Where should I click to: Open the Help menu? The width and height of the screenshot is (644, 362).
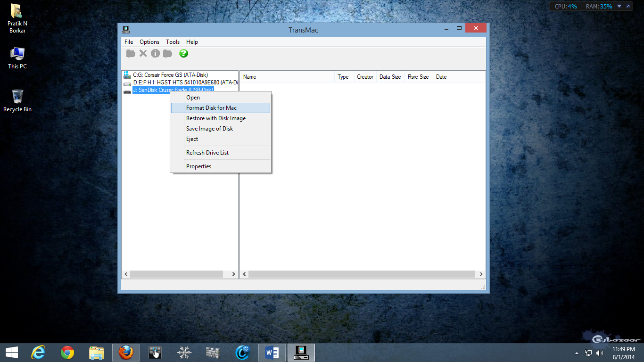tap(192, 42)
